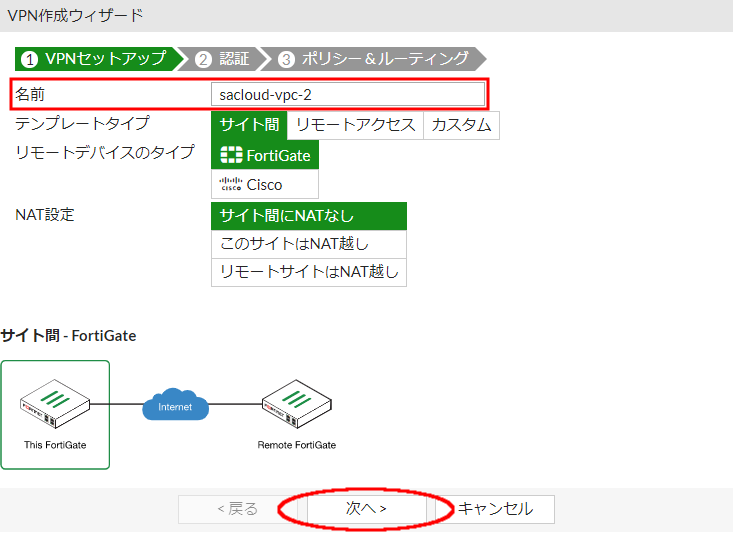This screenshot has height=535, width=733.
Task: Choose the サイト間 template type
Action: 249,125
